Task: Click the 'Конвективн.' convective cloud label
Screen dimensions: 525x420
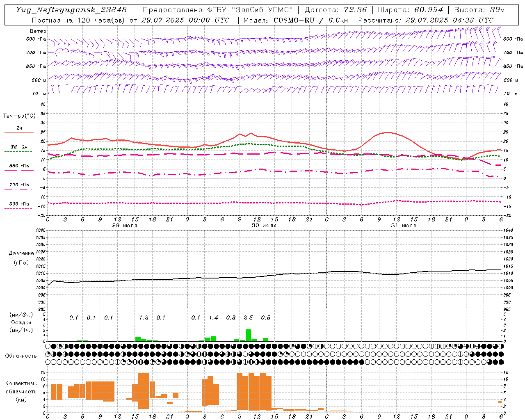Action: pos(21,383)
